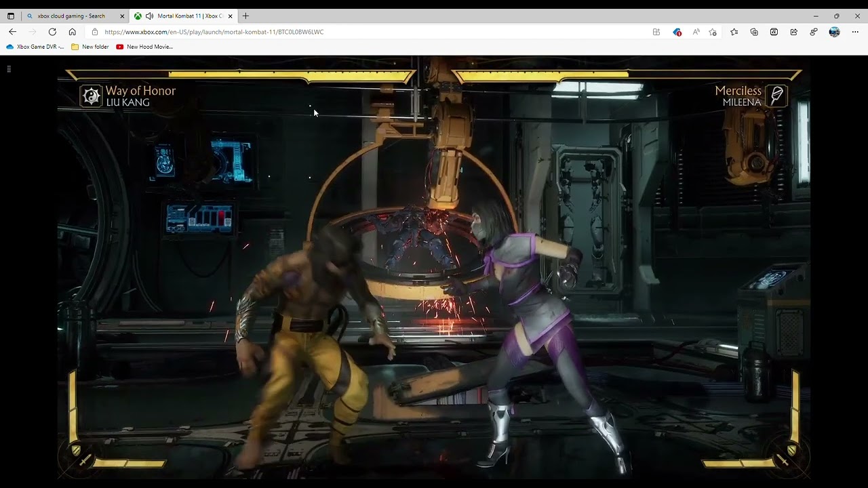Open the New Hood Movie bookmark
The image size is (868, 488).
(144, 47)
